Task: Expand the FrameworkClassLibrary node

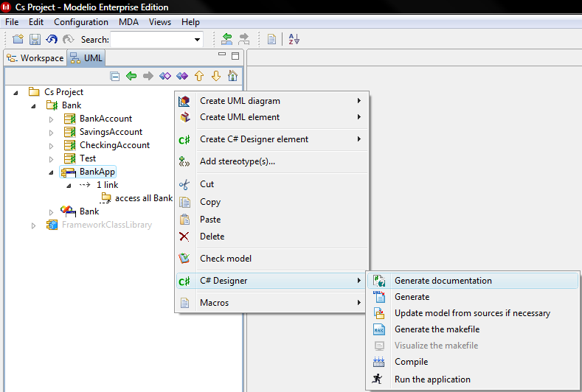Action: tap(33, 225)
